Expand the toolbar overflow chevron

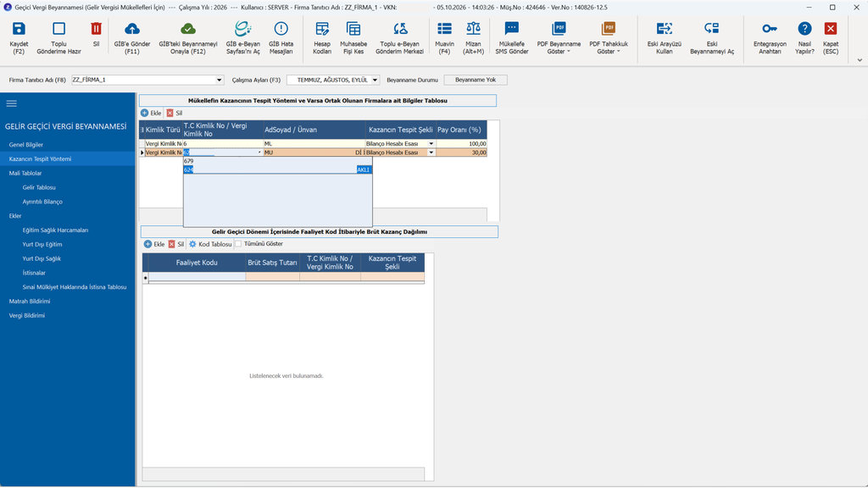tap(860, 60)
